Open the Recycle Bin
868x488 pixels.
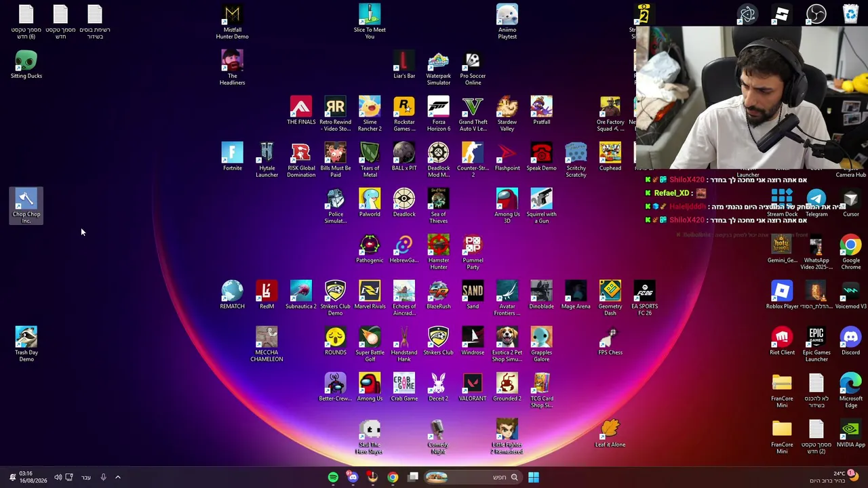(850, 14)
